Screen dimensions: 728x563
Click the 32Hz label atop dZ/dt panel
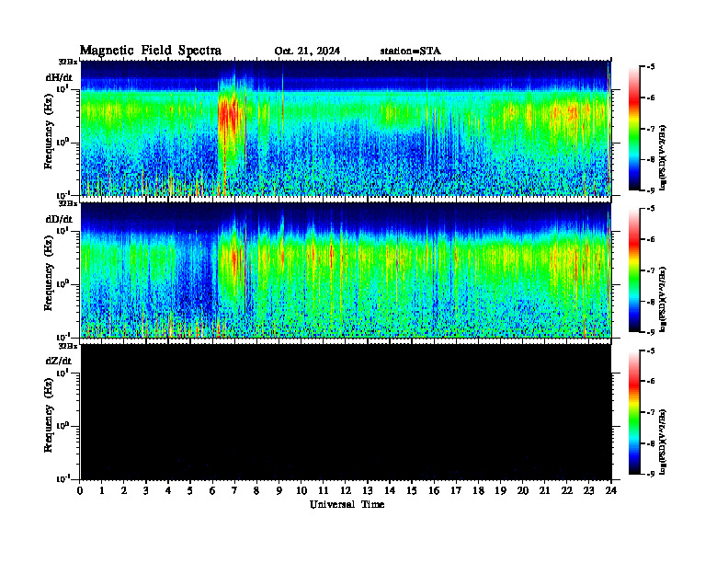[x=68, y=346]
